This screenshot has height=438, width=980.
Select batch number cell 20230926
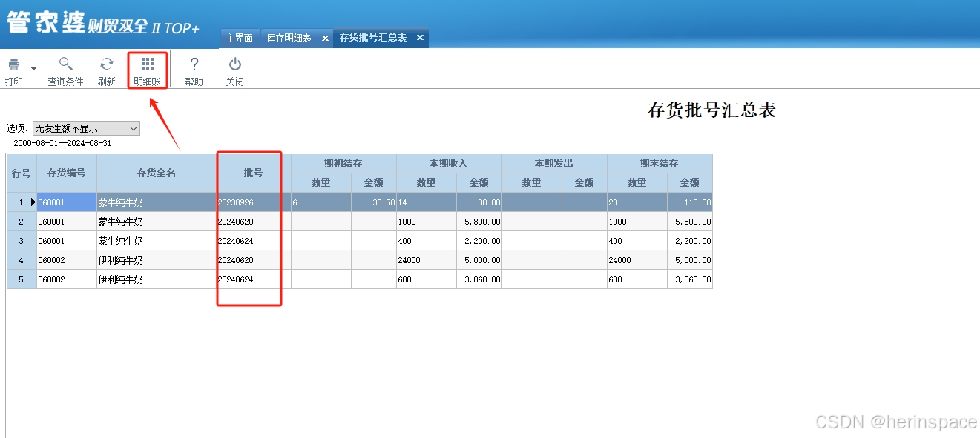click(x=254, y=202)
